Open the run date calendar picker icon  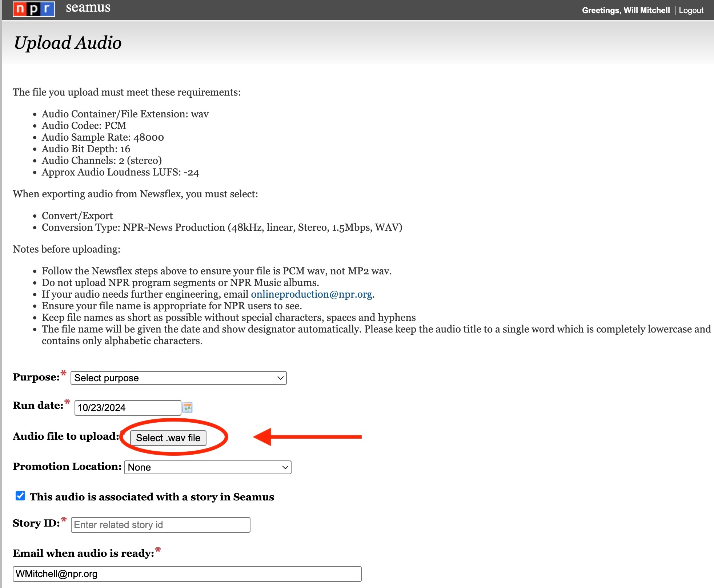click(x=187, y=407)
